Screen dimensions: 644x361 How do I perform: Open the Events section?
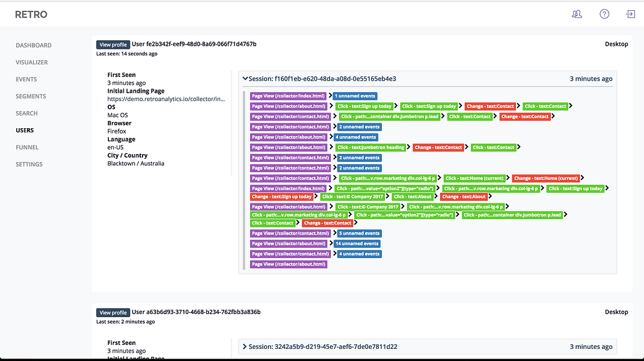coord(26,79)
